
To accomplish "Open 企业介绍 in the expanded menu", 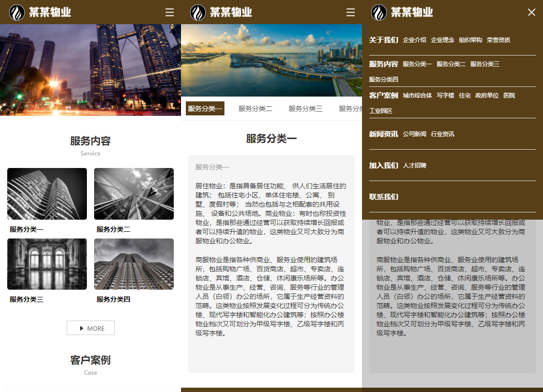I will point(415,40).
